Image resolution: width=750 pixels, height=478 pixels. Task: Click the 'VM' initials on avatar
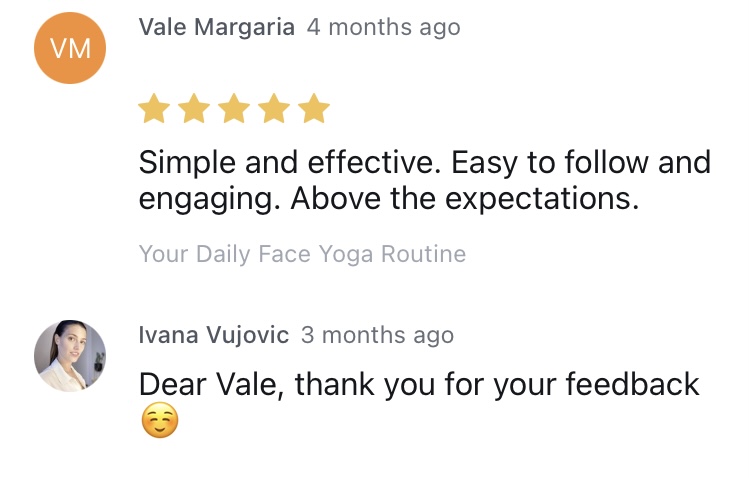tap(70, 49)
